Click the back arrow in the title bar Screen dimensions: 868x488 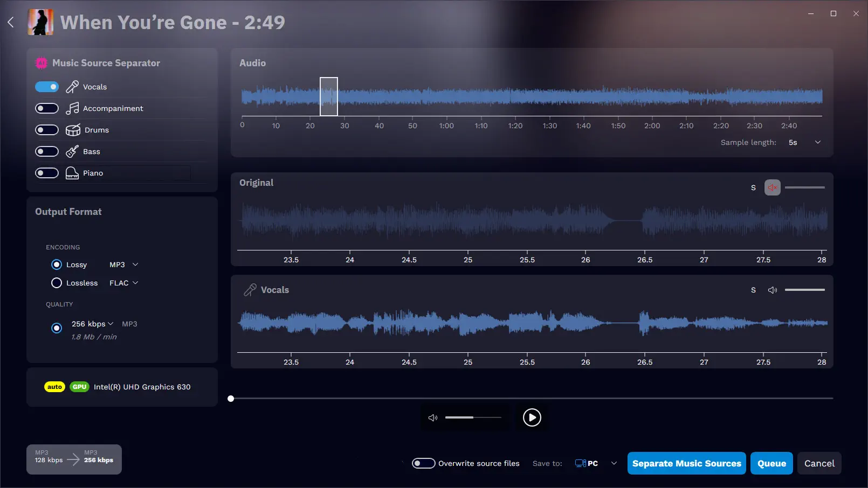[x=10, y=22]
